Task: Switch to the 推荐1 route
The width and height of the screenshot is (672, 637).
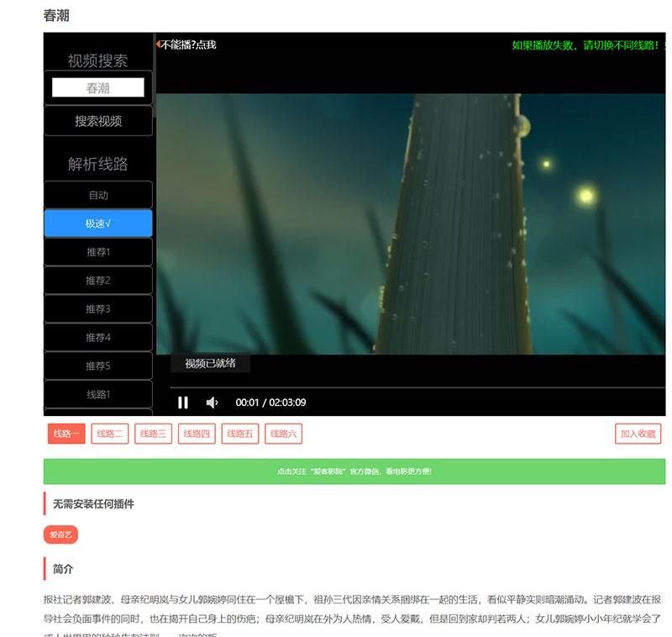Action: click(98, 252)
